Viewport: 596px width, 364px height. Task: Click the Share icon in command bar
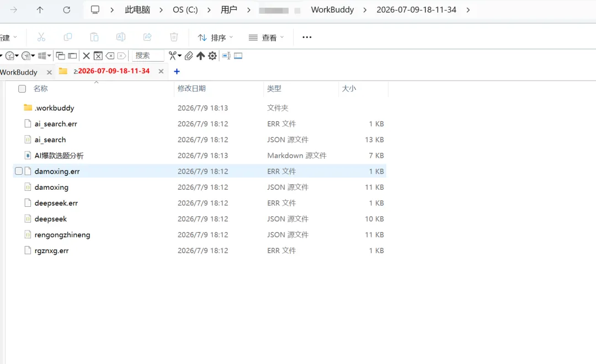pyautogui.click(x=147, y=37)
